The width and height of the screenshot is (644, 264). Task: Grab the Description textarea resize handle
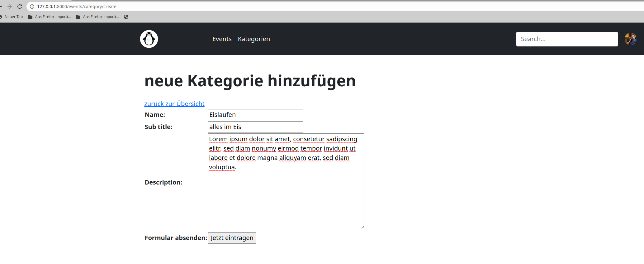pos(362,227)
